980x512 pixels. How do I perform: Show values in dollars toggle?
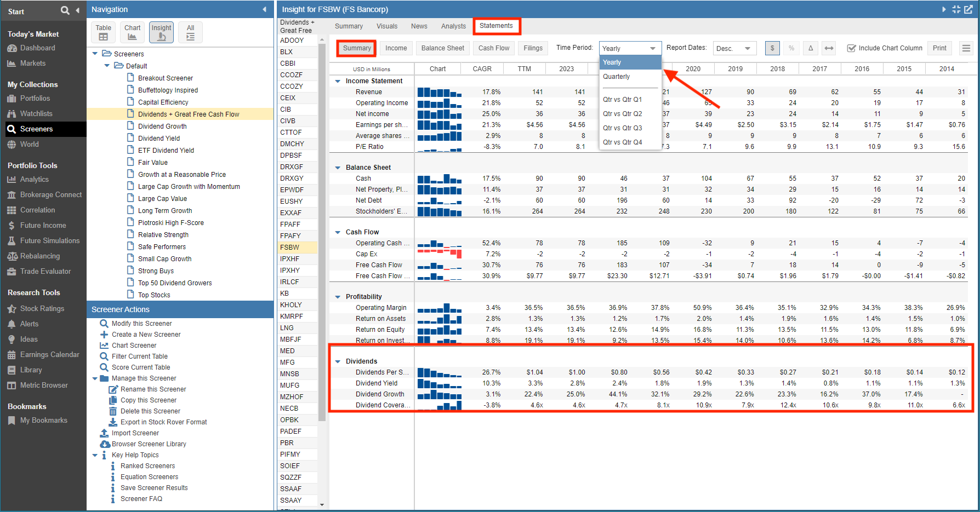772,48
